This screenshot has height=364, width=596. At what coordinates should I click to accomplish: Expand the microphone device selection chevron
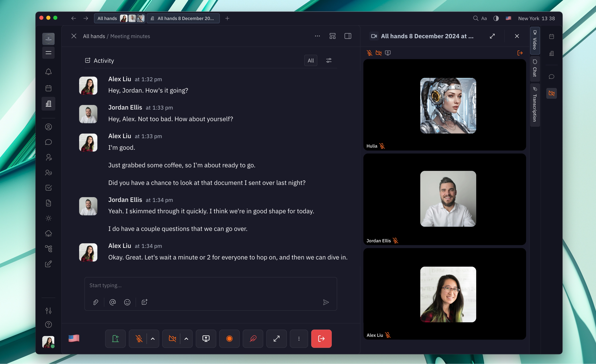click(x=153, y=339)
